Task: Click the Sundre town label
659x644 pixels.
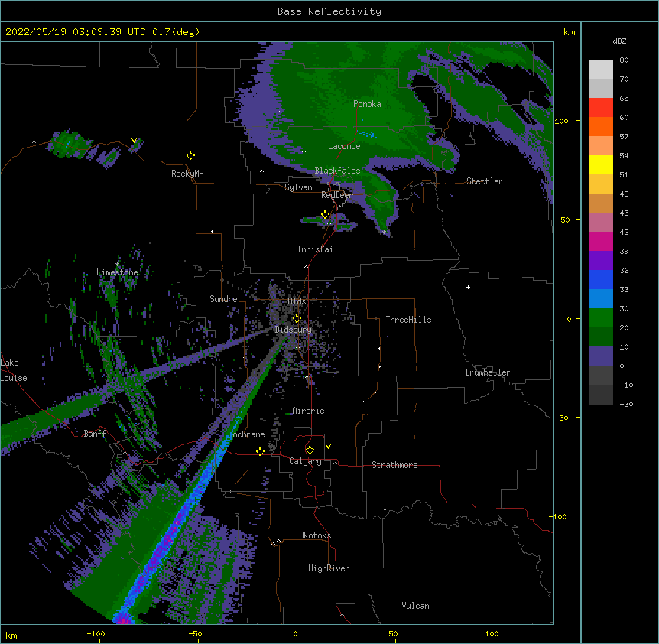Action: tap(223, 299)
